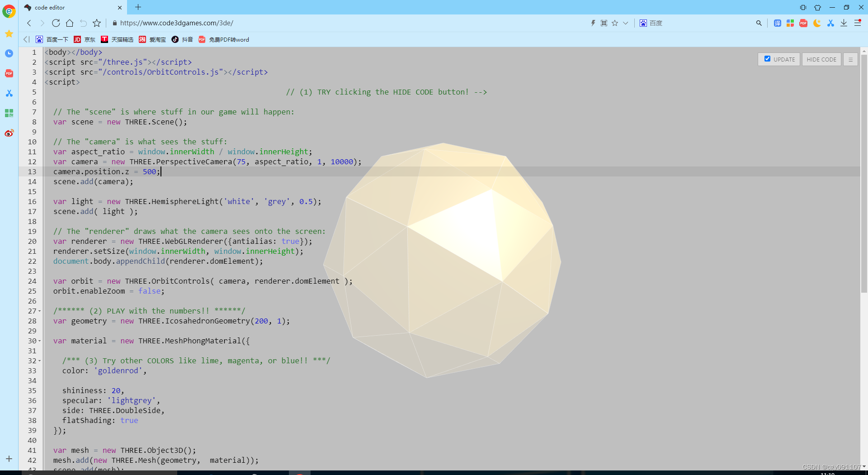Open the Weibo icon in the left sidebar
Viewport: 868px width, 475px height.
coord(9,133)
